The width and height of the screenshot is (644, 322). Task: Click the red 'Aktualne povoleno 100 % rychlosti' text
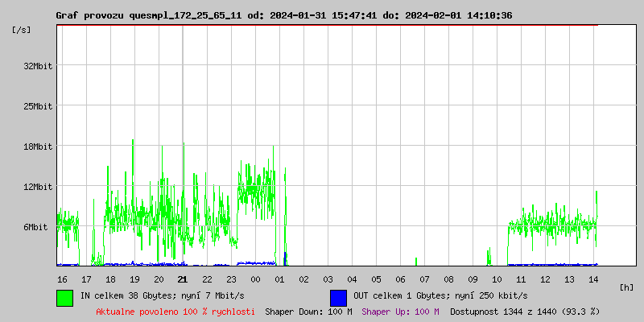pos(175,312)
